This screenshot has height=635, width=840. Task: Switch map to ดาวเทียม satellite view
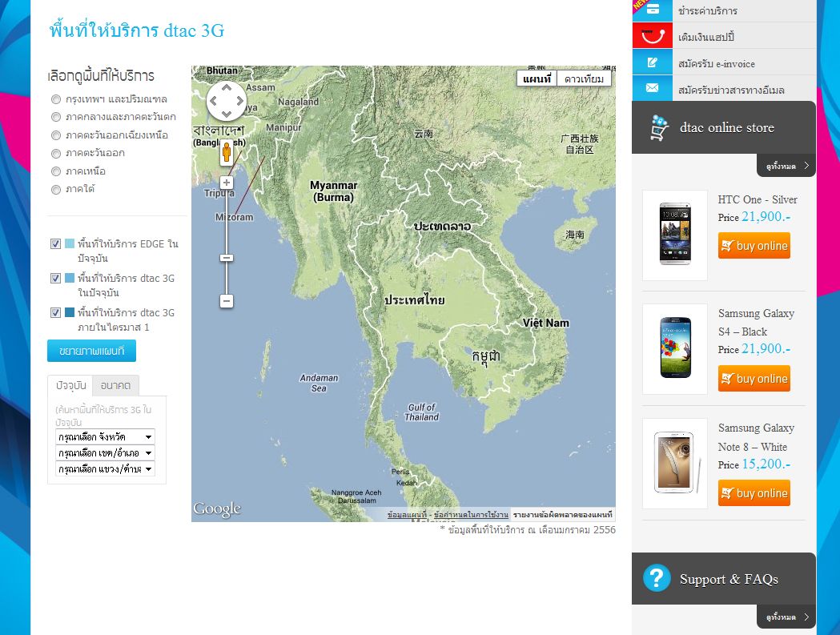[x=584, y=78]
